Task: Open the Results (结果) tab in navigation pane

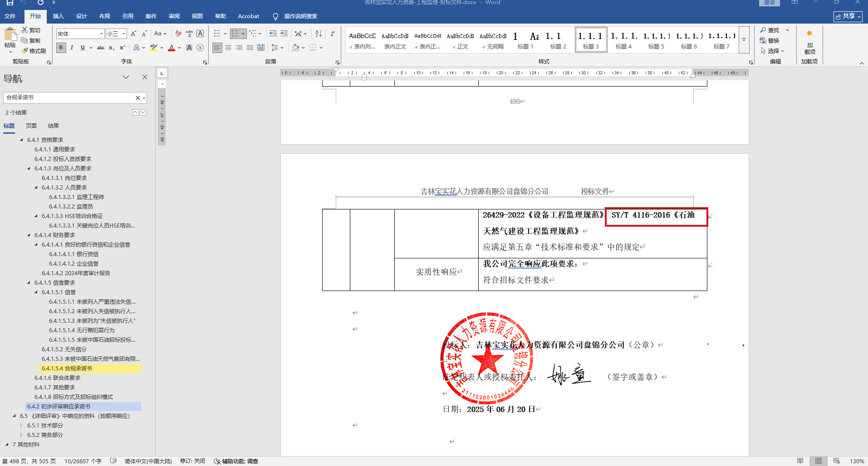Action: pyautogui.click(x=54, y=126)
